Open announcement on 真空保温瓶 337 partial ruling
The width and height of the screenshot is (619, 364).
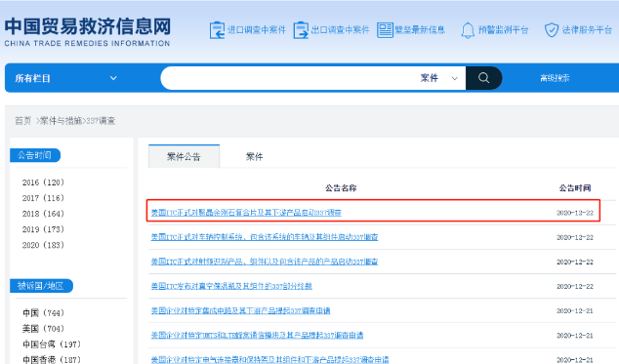pos(231,286)
